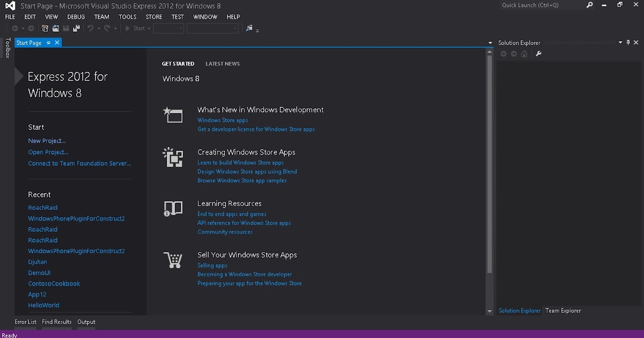
Task: Open the Error List tab
Action: click(x=25, y=322)
